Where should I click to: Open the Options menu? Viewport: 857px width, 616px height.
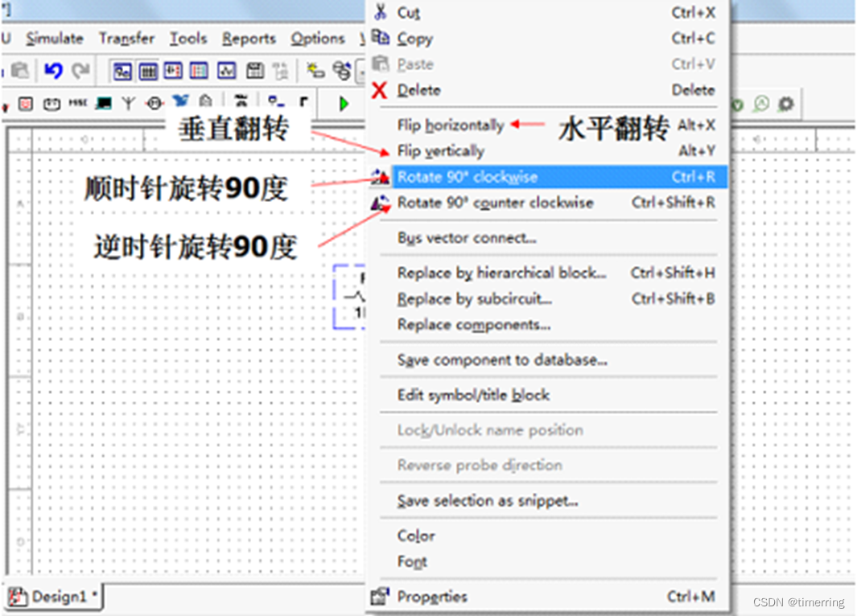(x=318, y=39)
